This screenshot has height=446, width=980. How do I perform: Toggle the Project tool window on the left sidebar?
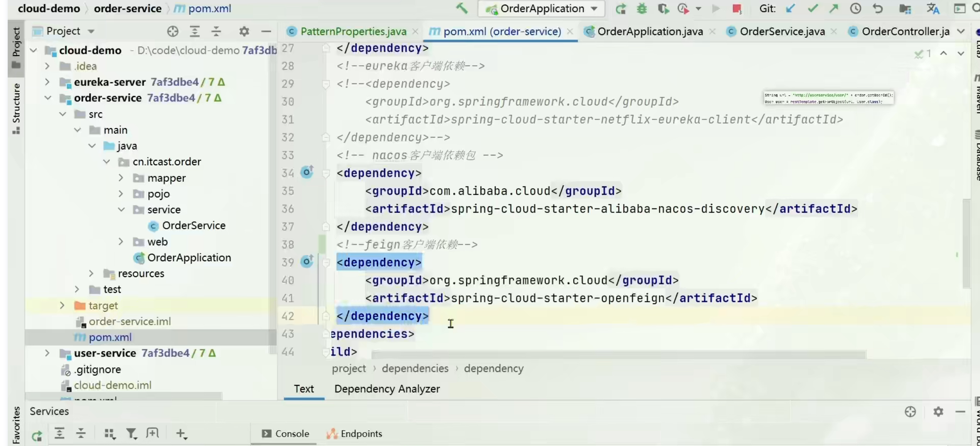(x=16, y=46)
